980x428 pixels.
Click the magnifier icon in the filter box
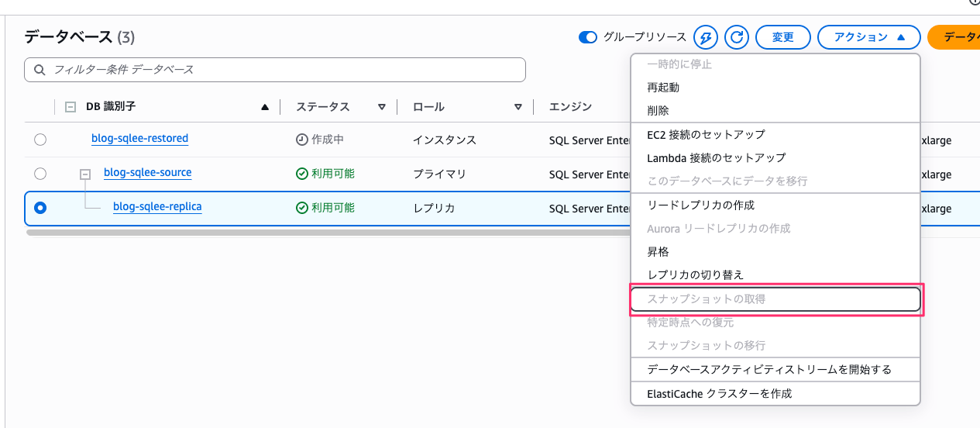point(40,70)
